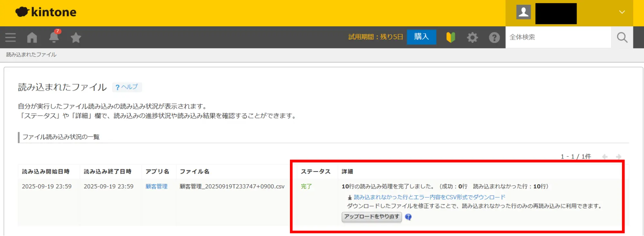
Task: Expand the user account dropdown arrow
Action: pos(622,12)
